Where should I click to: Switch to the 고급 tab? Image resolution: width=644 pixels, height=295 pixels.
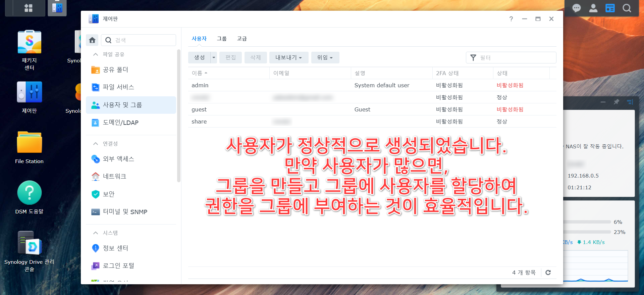pos(242,39)
